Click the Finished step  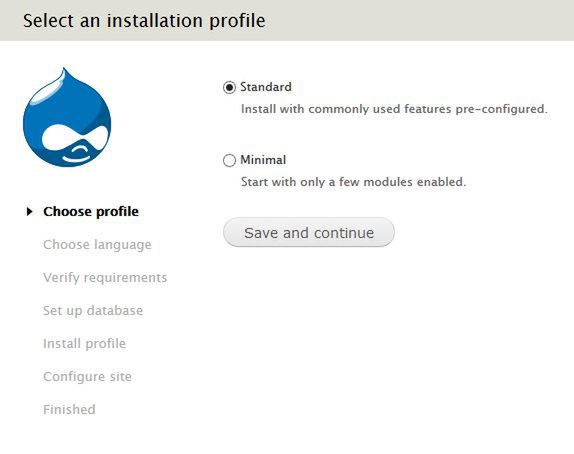tap(69, 409)
